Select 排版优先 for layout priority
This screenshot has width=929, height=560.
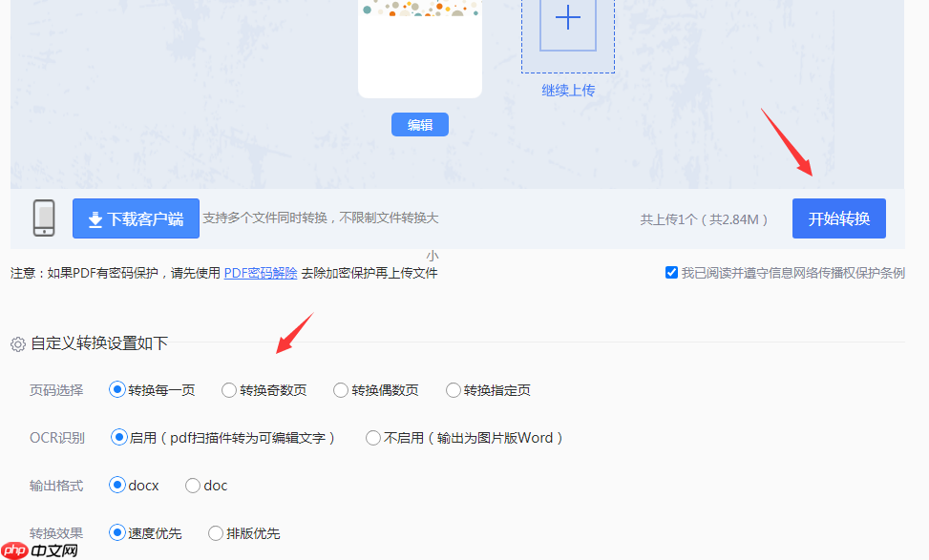pos(216,533)
